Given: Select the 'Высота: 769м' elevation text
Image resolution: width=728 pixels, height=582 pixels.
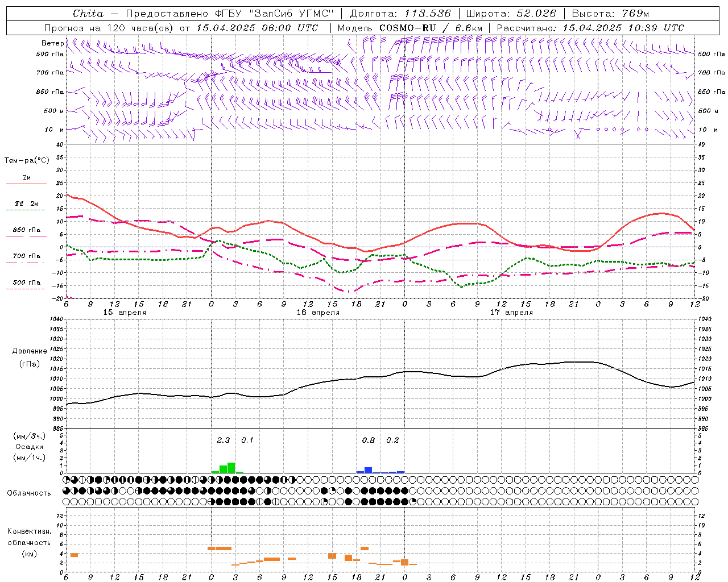Looking at the screenshot, I should [x=610, y=14].
